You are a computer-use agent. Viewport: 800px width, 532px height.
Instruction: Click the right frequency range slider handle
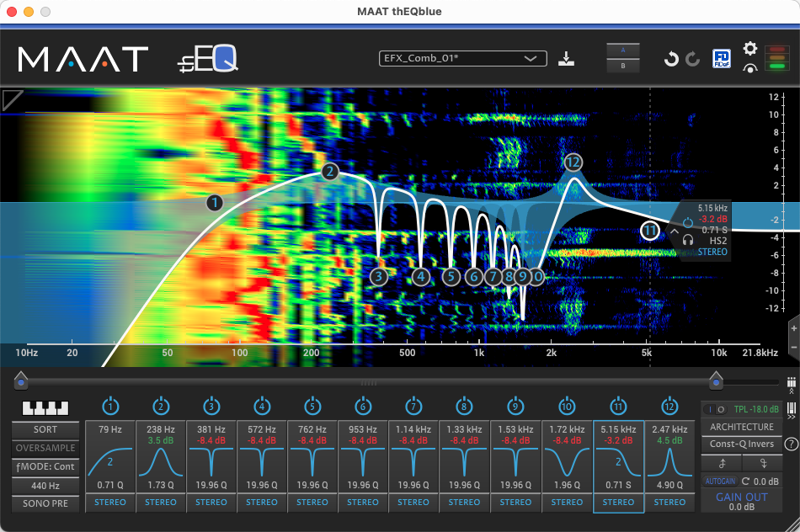pyautogui.click(x=716, y=380)
